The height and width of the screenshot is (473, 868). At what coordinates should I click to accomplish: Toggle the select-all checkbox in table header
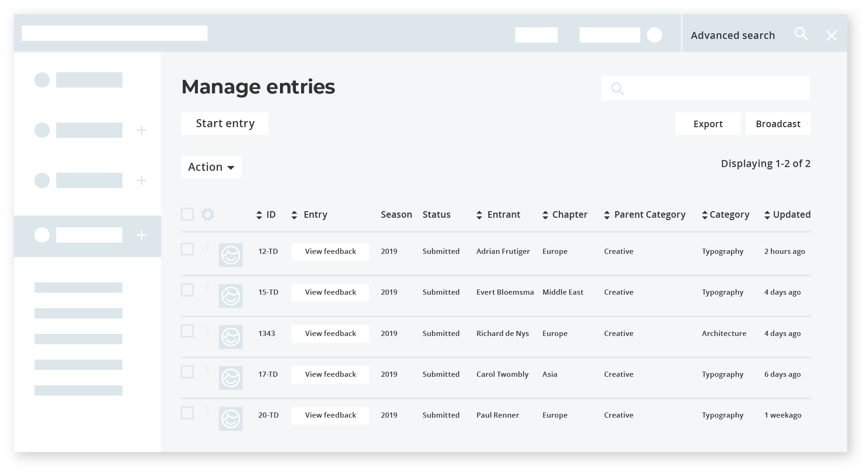click(188, 214)
